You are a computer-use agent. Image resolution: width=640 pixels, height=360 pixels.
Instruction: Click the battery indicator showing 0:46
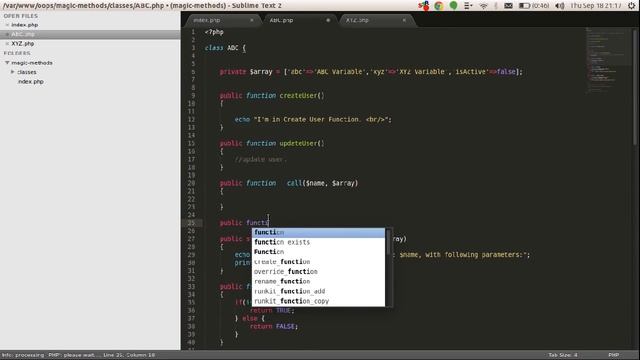tap(533, 6)
